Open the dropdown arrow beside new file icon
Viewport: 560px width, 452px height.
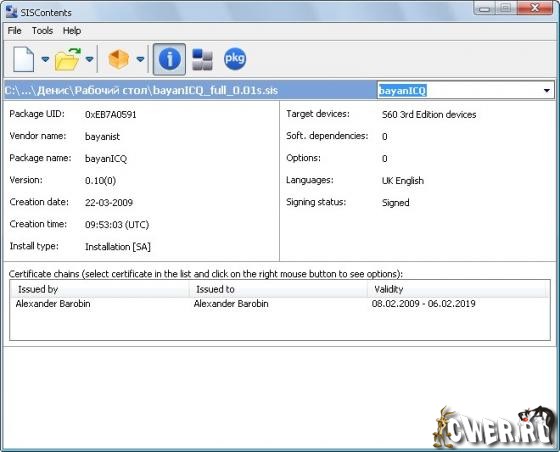pyautogui.click(x=45, y=59)
